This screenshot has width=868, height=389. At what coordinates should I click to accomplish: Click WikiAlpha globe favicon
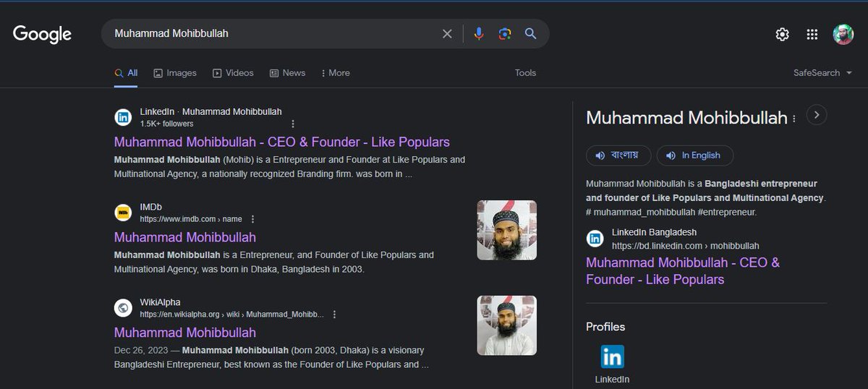pyautogui.click(x=123, y=308)
